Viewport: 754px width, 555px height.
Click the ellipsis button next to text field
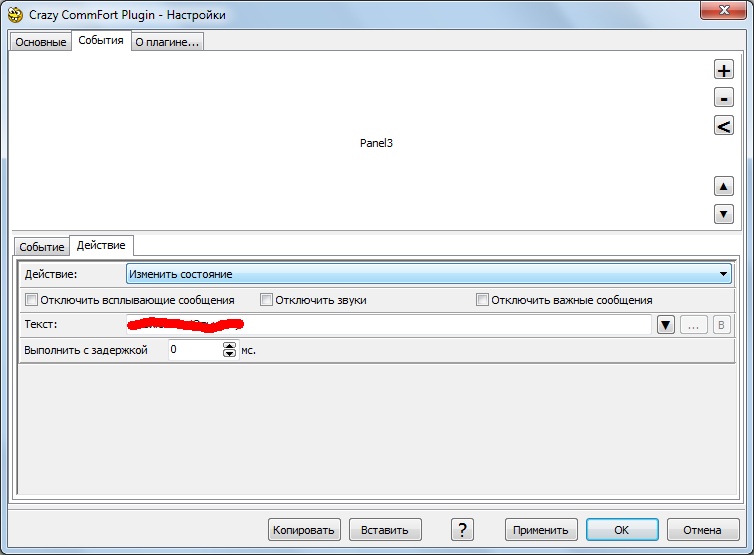pos(694,325)
